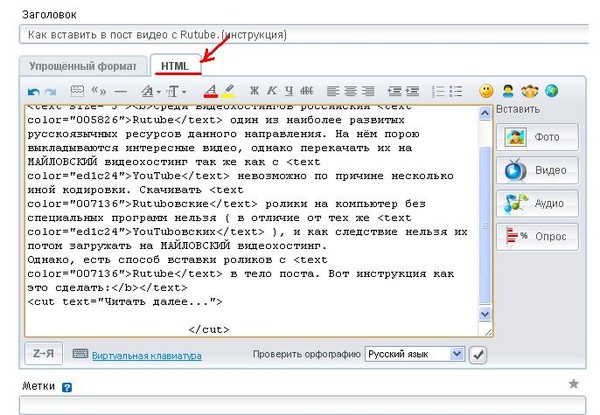Insert a cut line using toolbar icon
This screenshot has height=415, width=600.
coord(77,91)
